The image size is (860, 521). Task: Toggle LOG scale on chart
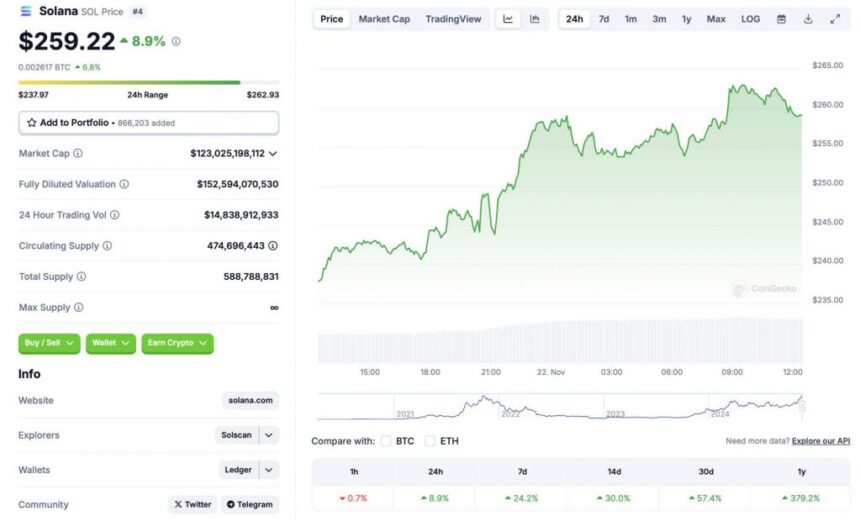pyautogui.click(x=750, y=19)
